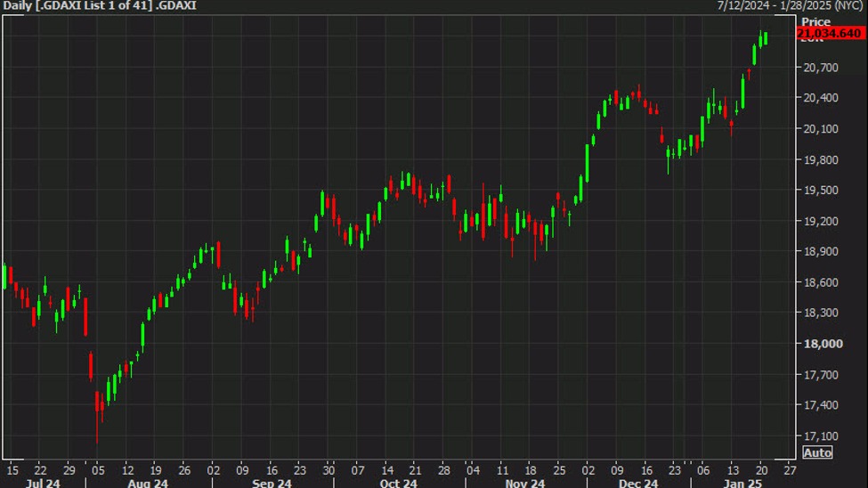Click the Auto scale button
This screenshot has height=488, width=868.
(x=817, y=452)
